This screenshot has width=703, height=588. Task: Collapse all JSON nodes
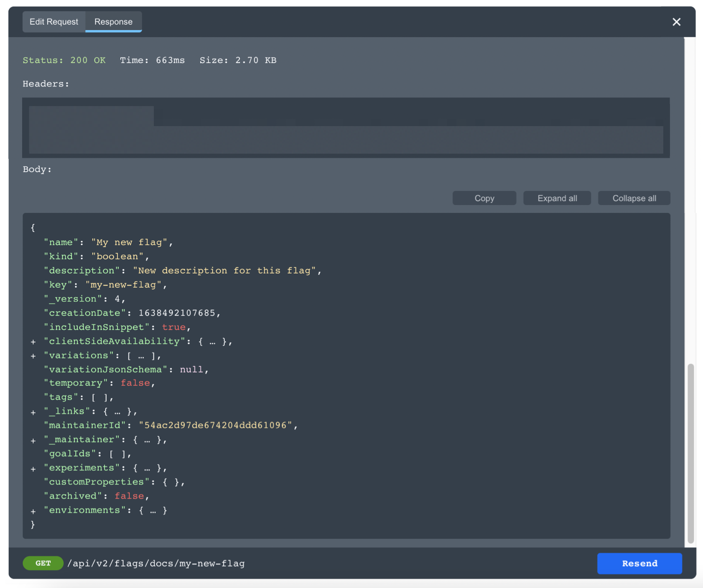[634, 198]
